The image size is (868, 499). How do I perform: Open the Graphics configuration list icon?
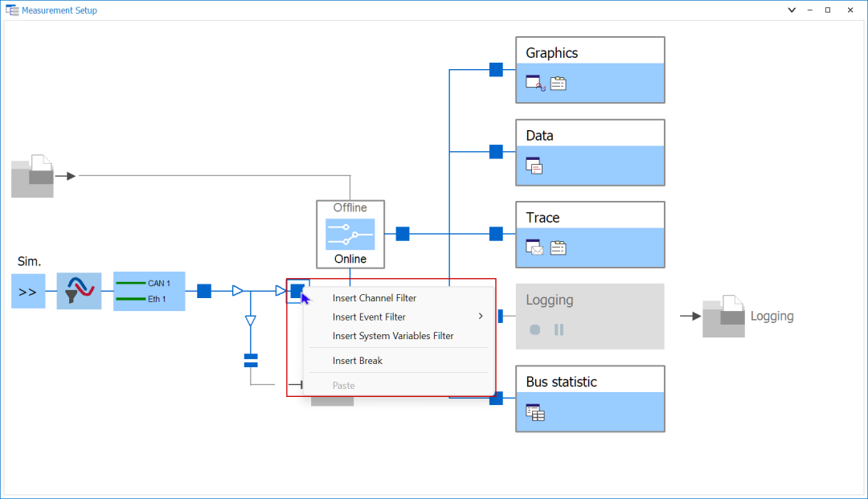[x=558, y=83]
